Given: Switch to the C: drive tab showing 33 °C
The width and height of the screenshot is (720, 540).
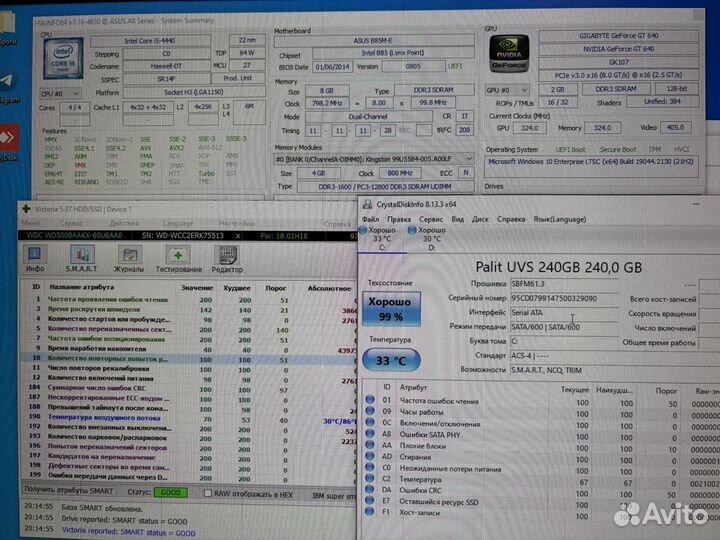Looking at the screenshot, I should pyautogui.click(x=382, y=239).
